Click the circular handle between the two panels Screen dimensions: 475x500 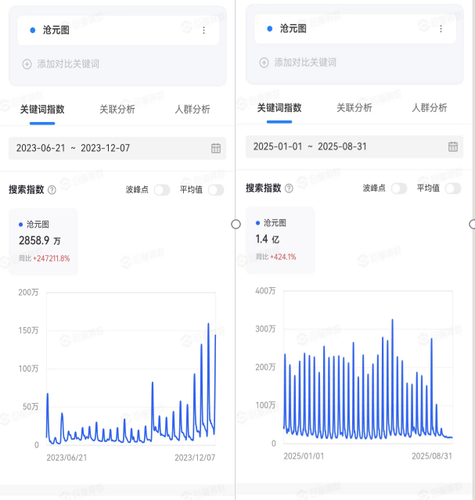tap(236, 224)
